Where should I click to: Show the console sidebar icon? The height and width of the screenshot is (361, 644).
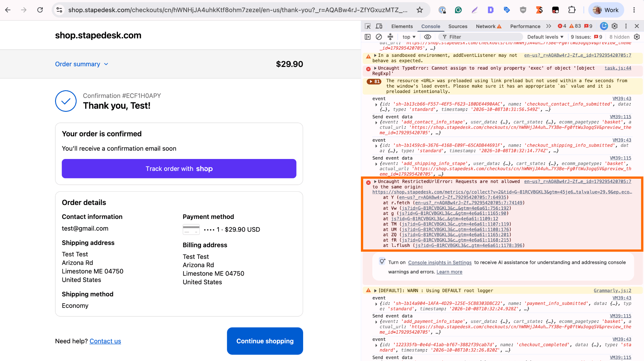click(368, 37)
